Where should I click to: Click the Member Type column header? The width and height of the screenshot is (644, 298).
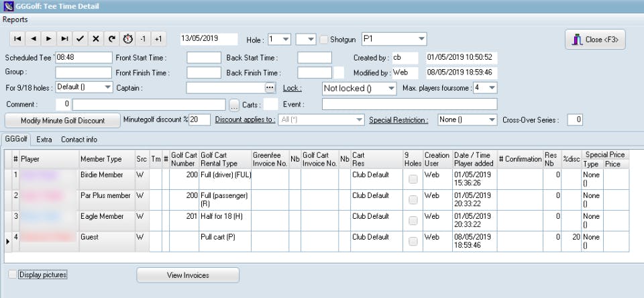107,159
